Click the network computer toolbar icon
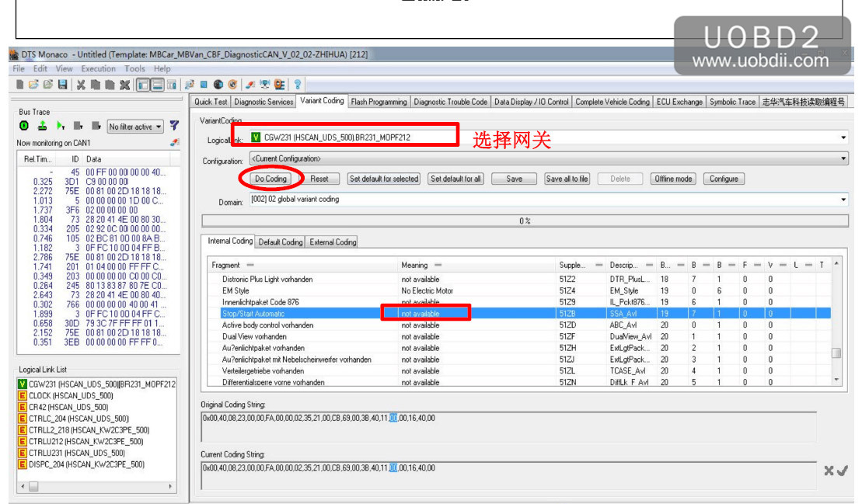Image resolution: width=862 pixels, height=504 pixels. 265,85
